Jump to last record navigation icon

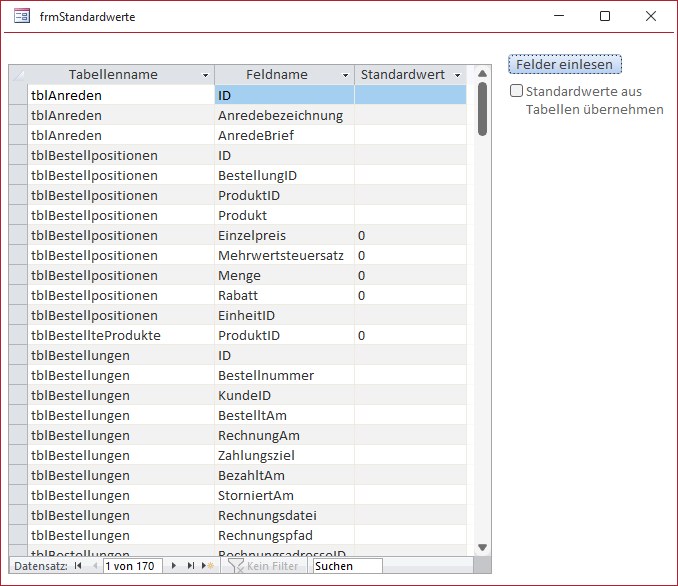(191, 566)
